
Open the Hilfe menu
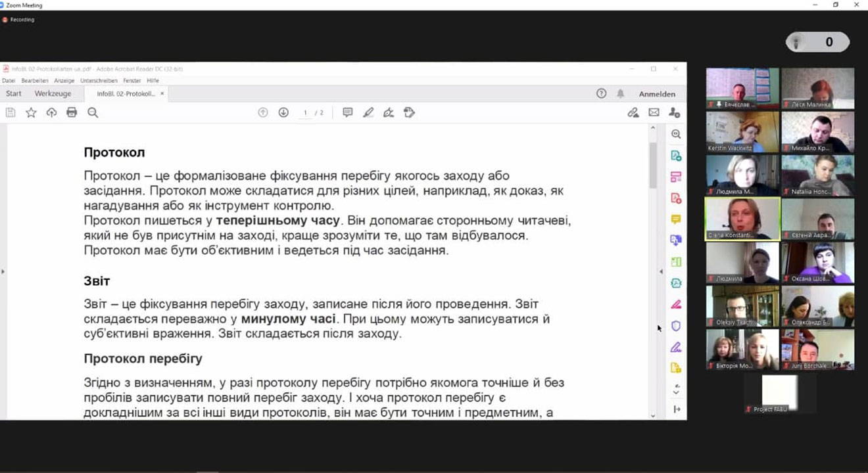tap(153, 80)
